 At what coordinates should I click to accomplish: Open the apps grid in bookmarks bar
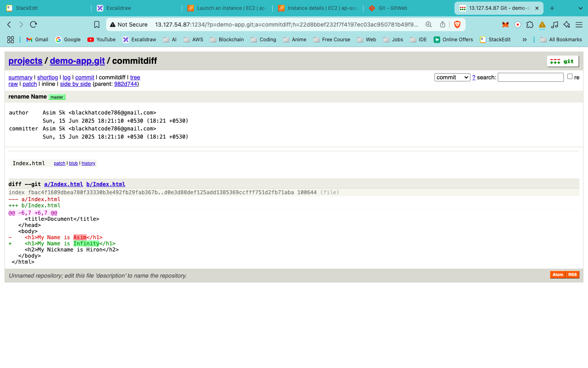tap(11, 40)
